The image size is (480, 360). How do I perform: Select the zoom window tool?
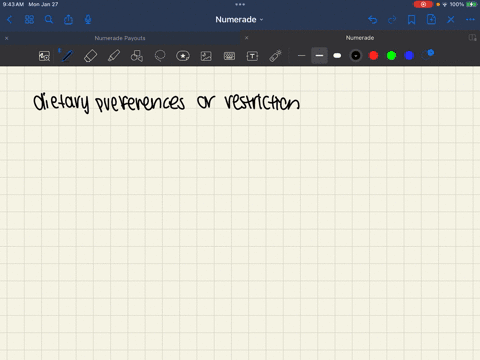point(44,56)
